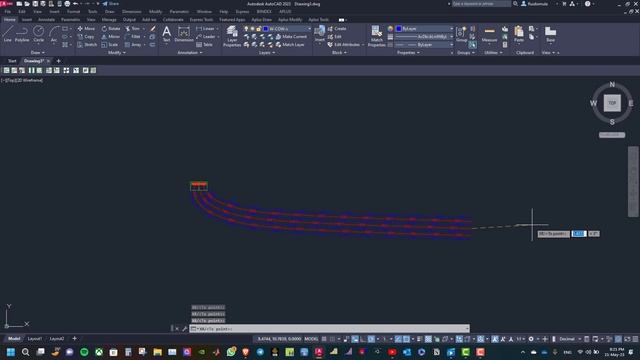
Task: Insert a Table from Annotation panel
Action: [204, 44]
